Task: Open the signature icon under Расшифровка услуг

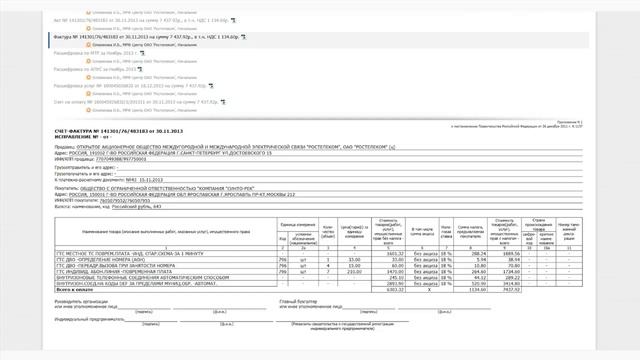Action: pyautogui.click(x=88, y=94)
